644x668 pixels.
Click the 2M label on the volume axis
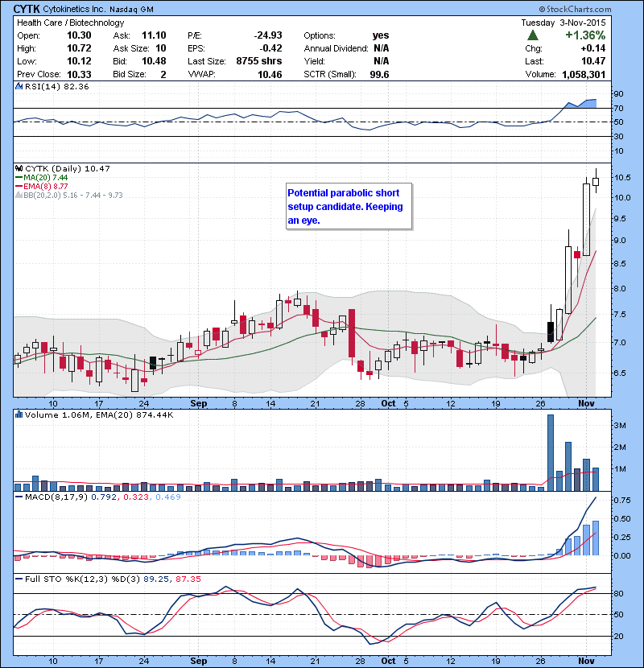[620, 447]
